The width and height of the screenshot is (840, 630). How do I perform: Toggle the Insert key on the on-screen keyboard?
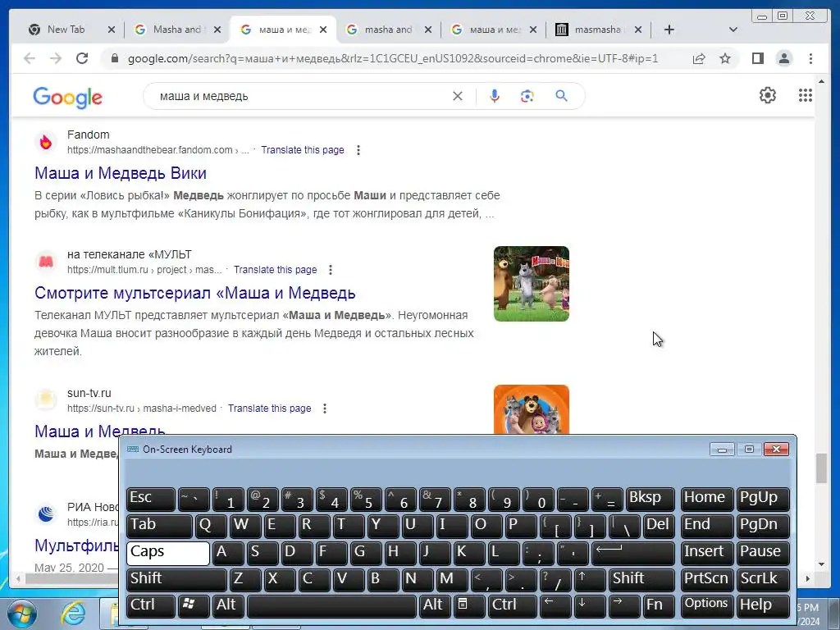pyautogui.click(x=706, y=553)
